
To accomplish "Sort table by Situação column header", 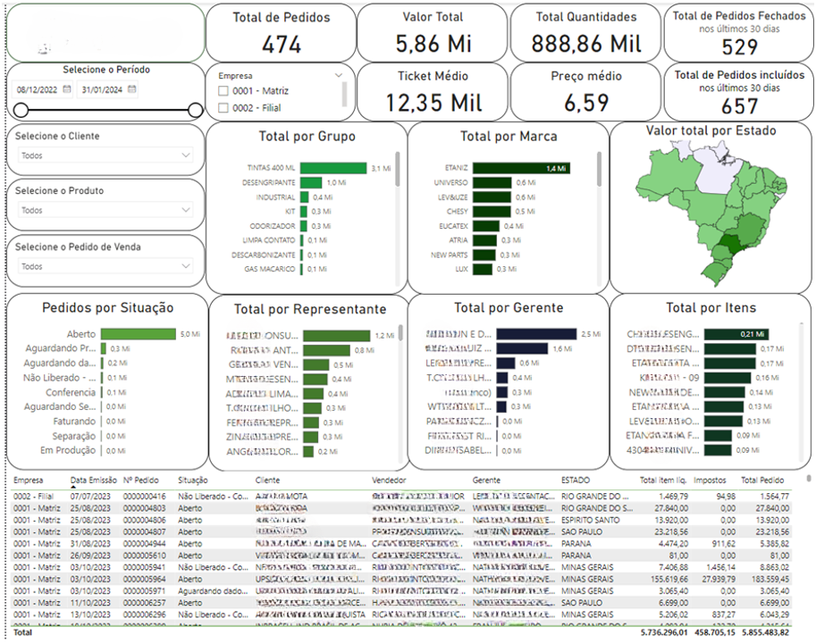I will tap(192, 481).
